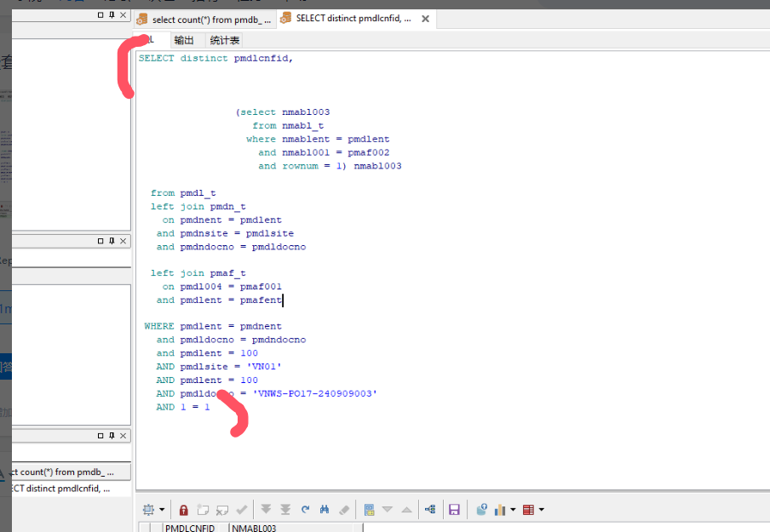
Task: Open the 'select count(*) from pmdb_' tab
Action: 204,20
